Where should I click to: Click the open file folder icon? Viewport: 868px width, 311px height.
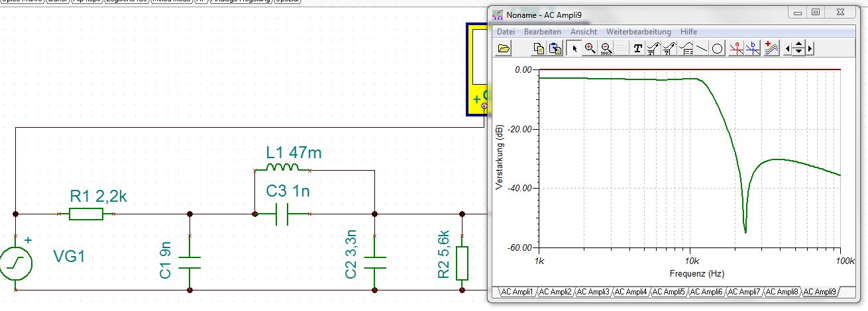click(504, 48)
